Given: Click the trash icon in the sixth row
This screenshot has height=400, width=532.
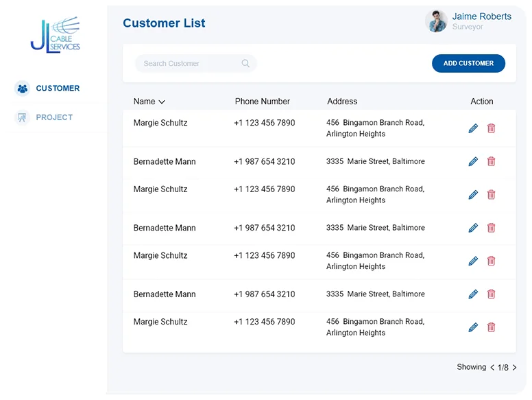Looking at the screenshot, I should (491, 294).
